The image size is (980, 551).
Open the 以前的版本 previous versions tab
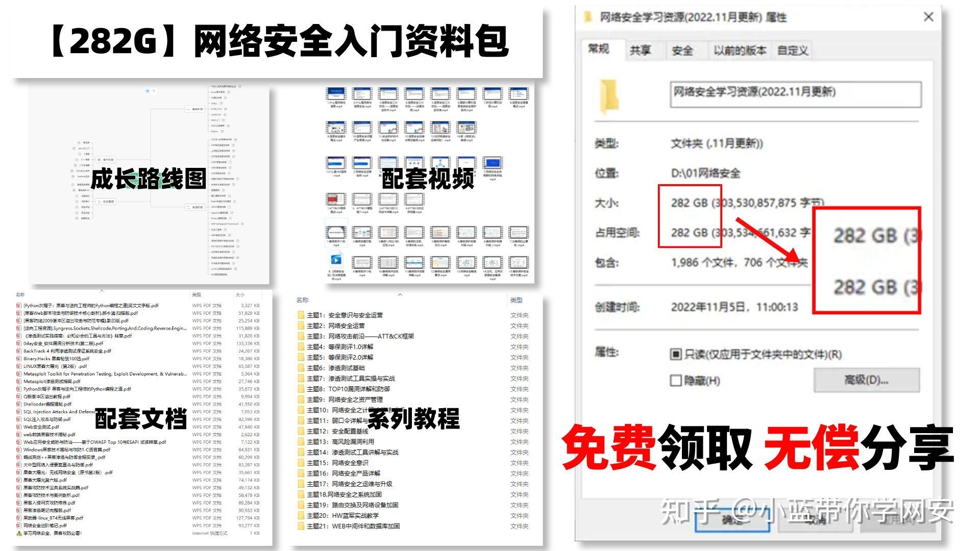[x=740, y=51]
